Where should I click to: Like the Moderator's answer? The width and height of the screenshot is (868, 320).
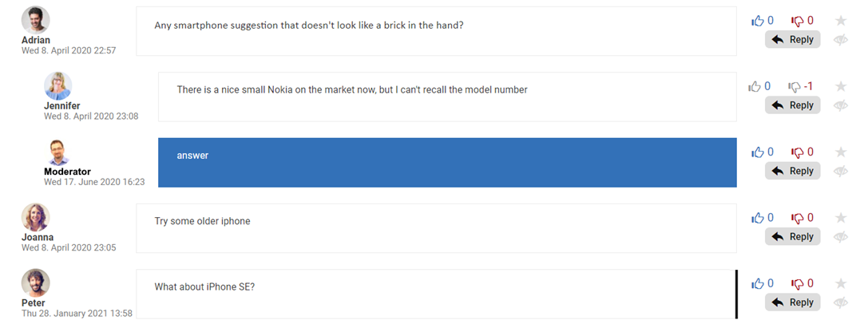[x=758, y=152]
